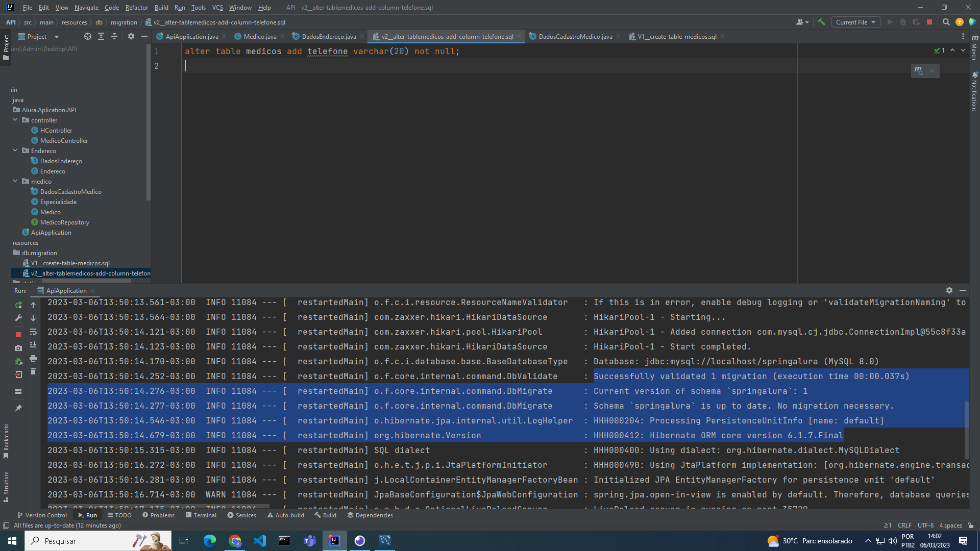Toggle tool window bars icon in the status bar
980x551 pixels.
pos(6,525)
